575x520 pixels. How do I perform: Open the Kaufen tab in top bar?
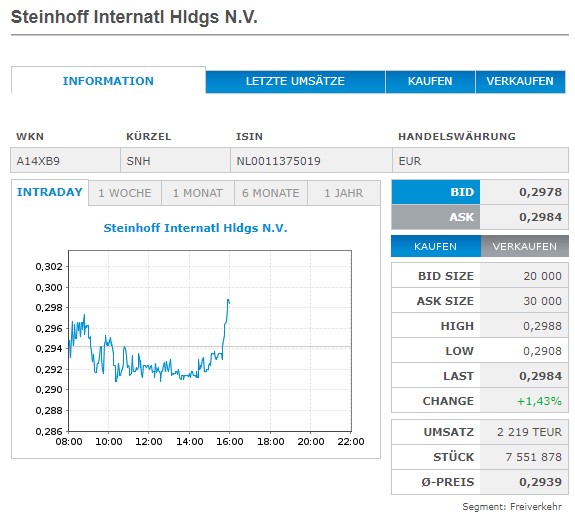(x=430, y=81)
